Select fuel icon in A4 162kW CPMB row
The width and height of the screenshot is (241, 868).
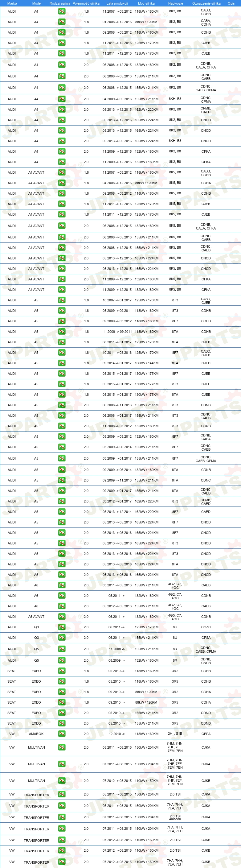pos(62,110)
